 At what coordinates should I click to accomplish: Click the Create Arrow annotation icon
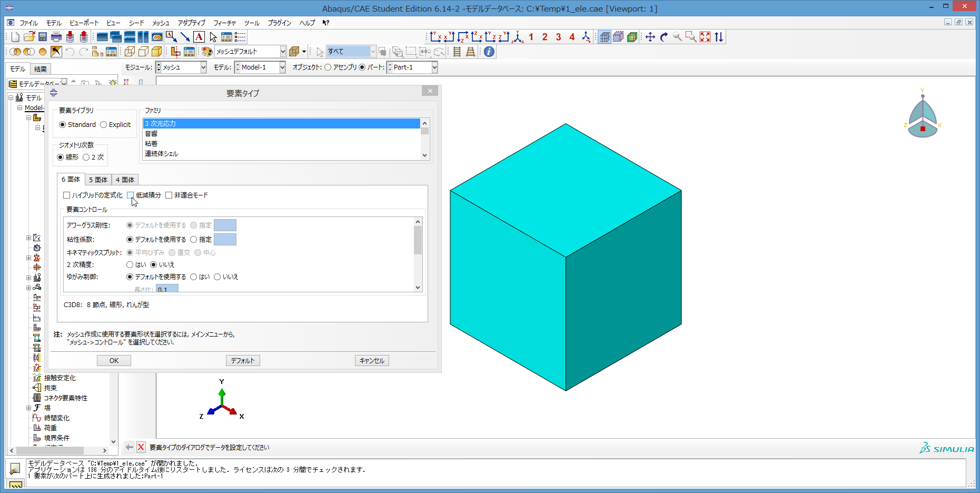point(185,37)
